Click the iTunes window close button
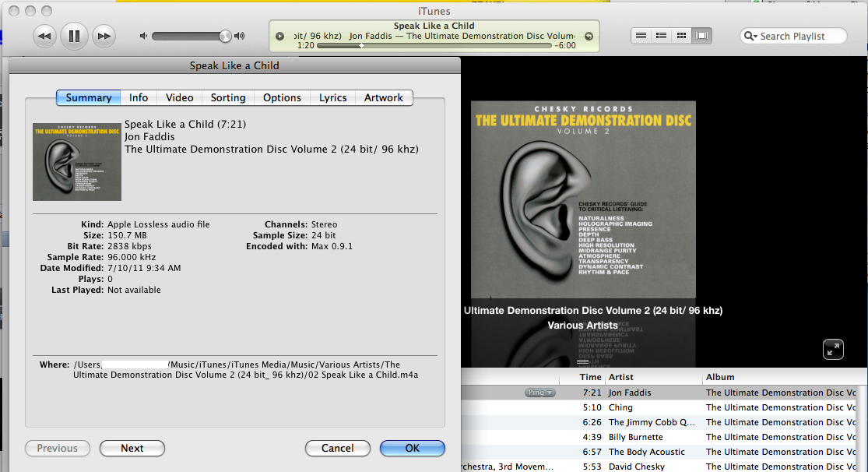 pyautogui.click(x=14, y=11)
